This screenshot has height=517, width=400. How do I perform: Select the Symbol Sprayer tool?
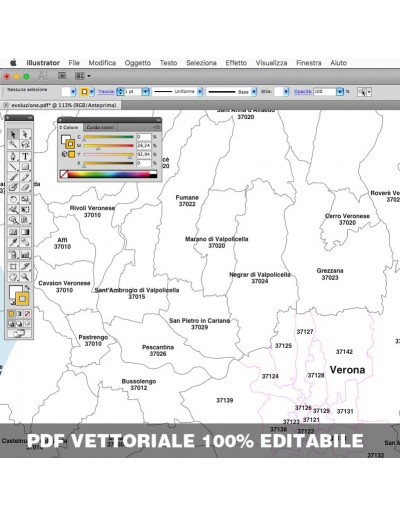point(13,254)
